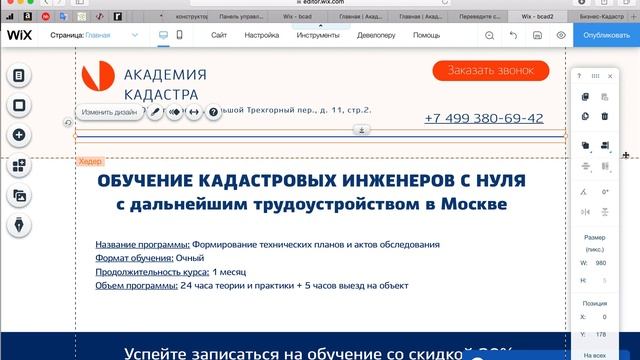Switch to browser tab Переведите с...

coord(479,17)
